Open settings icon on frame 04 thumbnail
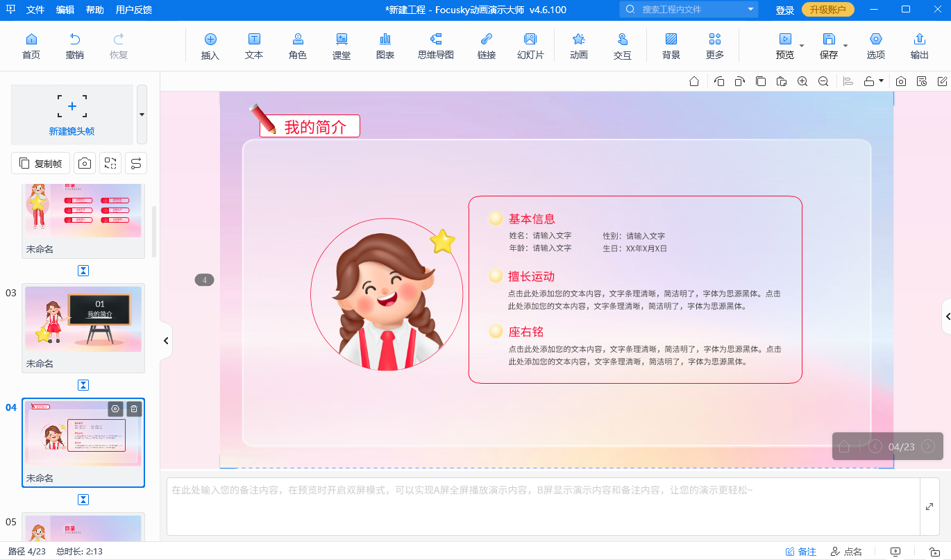951x560 pixels. click(115, 409)
